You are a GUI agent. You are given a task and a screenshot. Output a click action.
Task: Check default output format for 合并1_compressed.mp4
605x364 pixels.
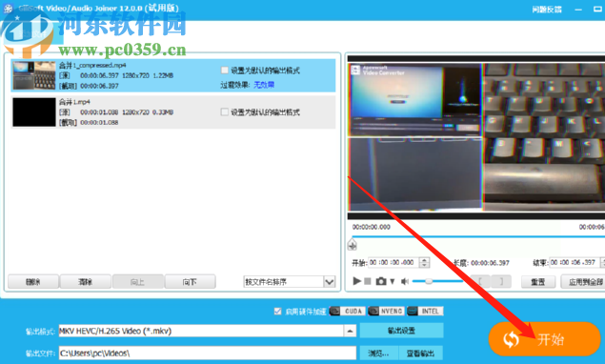pyautogui.click(x=224, y=70)
